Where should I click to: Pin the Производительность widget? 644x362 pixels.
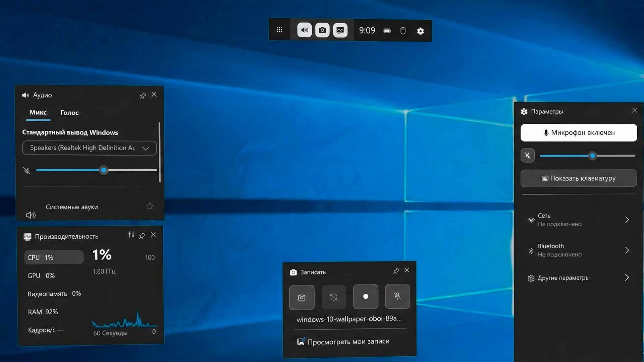pyautogui.click(x=142, y=235)
